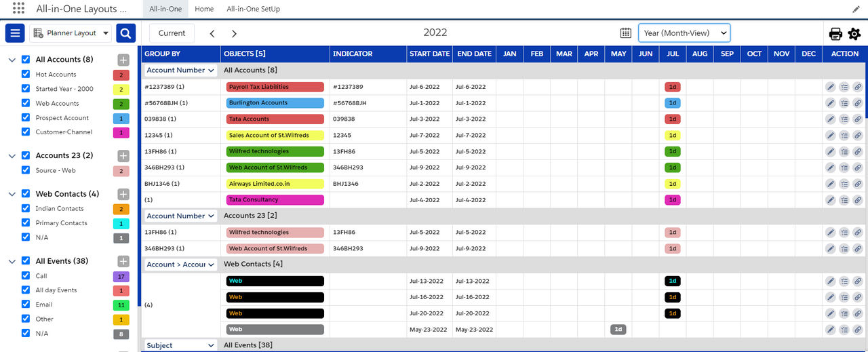Toggle the Prospect Account checkbox
This screenshot has height=352, width=868.
(26, 118)
